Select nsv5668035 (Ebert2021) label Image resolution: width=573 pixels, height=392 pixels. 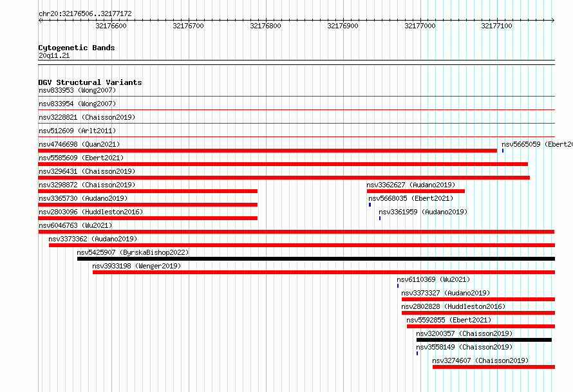coord(411,198)
